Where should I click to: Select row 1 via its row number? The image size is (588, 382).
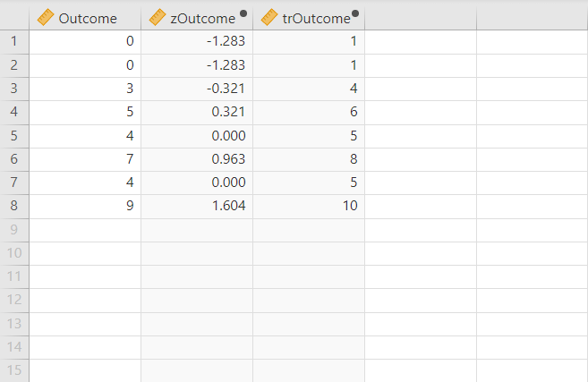pos(14,42)
